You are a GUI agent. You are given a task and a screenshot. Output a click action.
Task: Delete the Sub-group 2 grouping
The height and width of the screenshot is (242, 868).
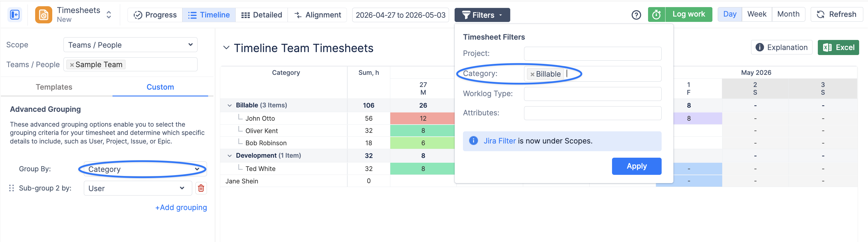pos(201,188)
